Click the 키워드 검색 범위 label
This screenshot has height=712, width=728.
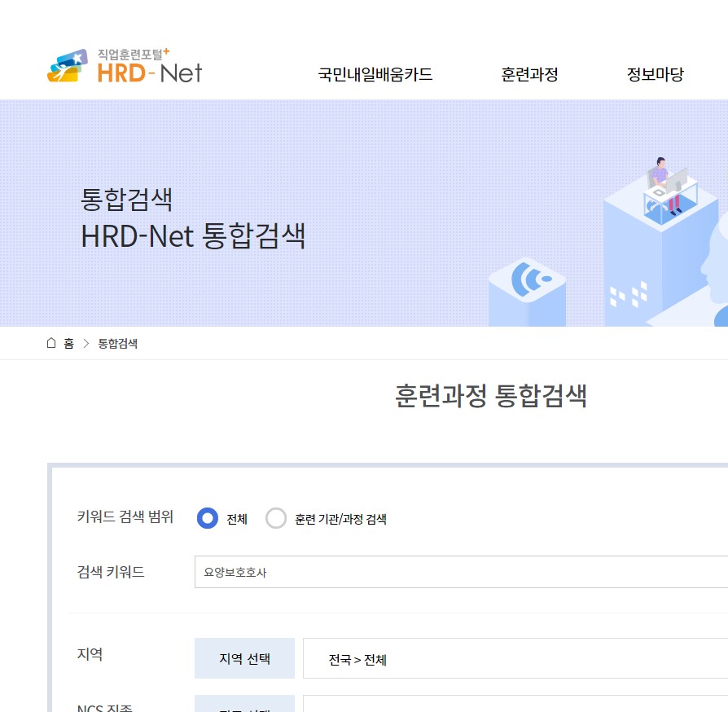click(125, 516)
